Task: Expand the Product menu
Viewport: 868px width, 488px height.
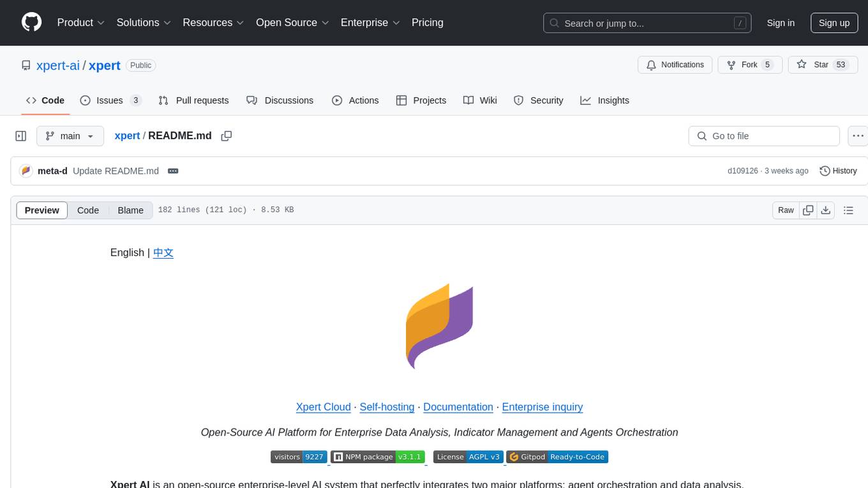Action: pos(81,22)
